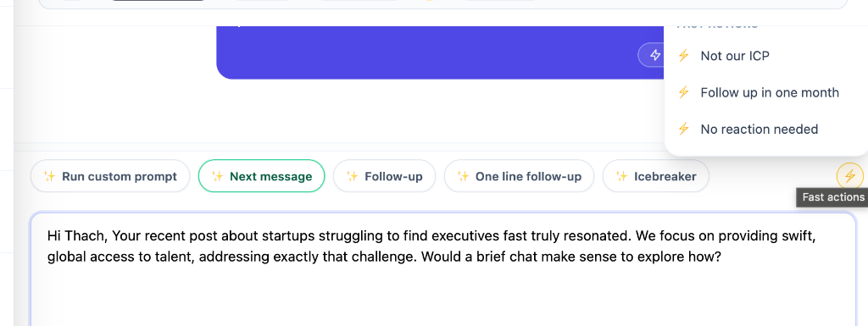This screenshot has width=868, height=326.
Task: Click the lightning icon beside Follow up in one month
Action: pyautogui.click(x=684, y=92)
